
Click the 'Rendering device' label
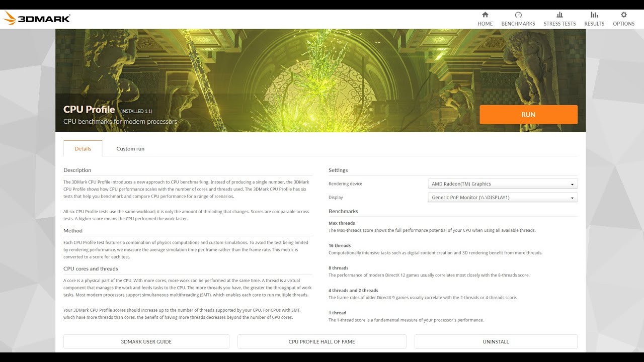pyautogui.click(x=345, y=184)
